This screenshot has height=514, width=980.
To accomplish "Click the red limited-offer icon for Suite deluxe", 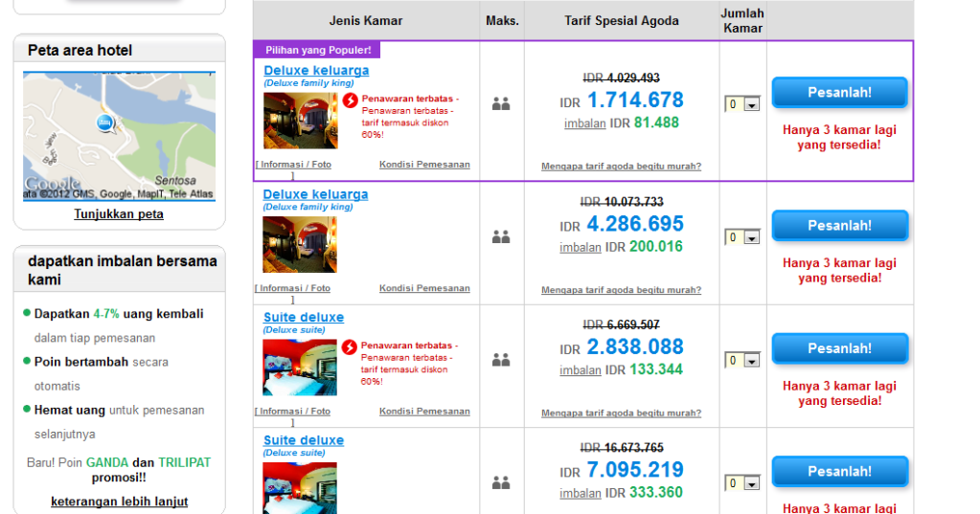I will (x=350, y=346).
